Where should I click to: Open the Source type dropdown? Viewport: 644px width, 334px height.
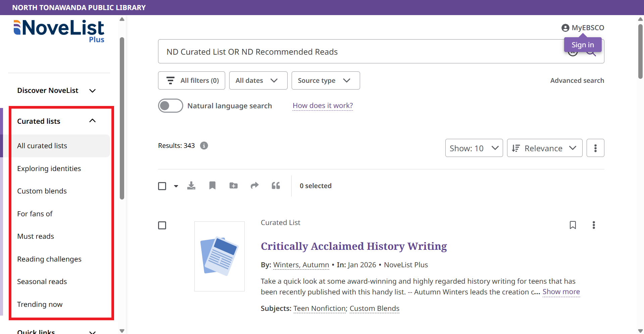pyautogui.click(x=326, y=80)
